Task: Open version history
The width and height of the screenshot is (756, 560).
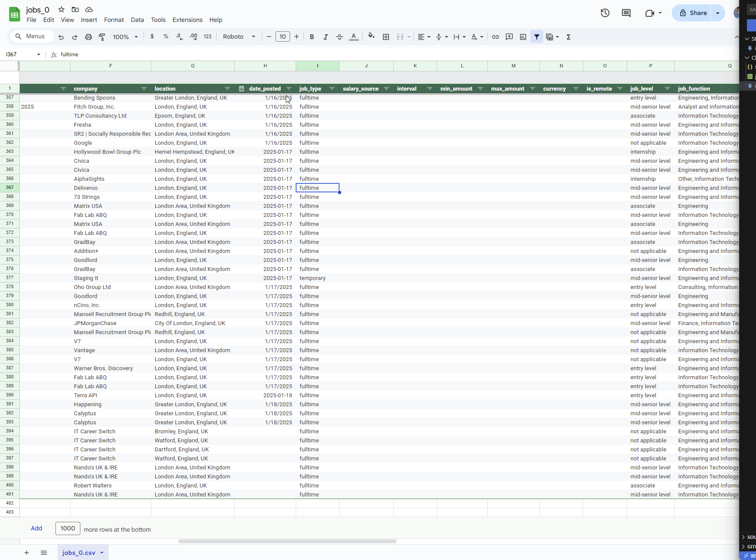Action: pos(604,13)
